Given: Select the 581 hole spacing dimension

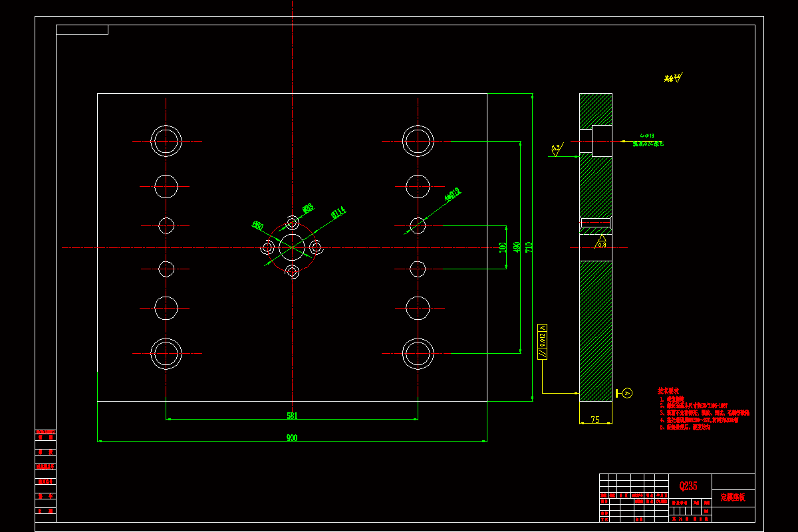Looking at the screenshot, I should 292,416.
